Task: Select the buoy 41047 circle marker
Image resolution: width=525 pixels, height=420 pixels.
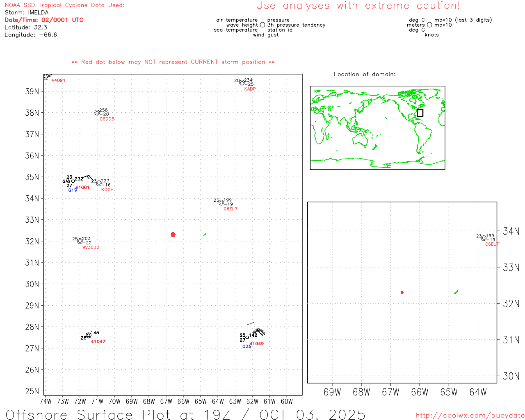Action: tap(89, 336)
